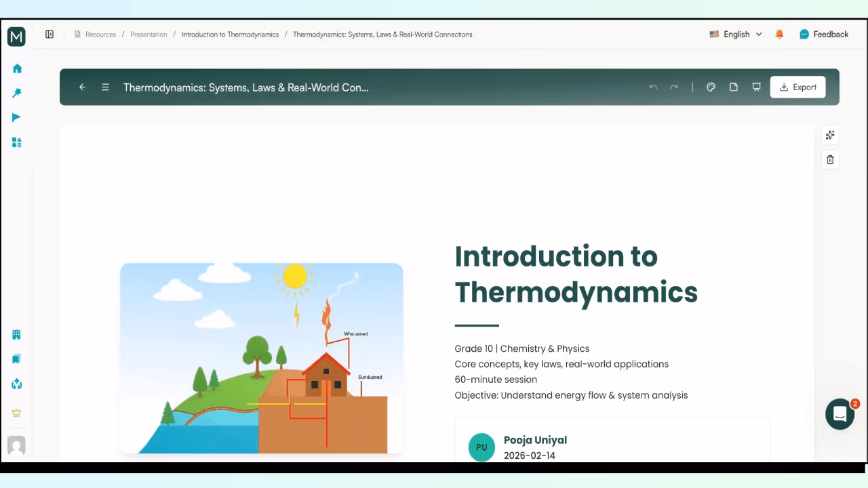Send Feedback using the feedback button

824,34
